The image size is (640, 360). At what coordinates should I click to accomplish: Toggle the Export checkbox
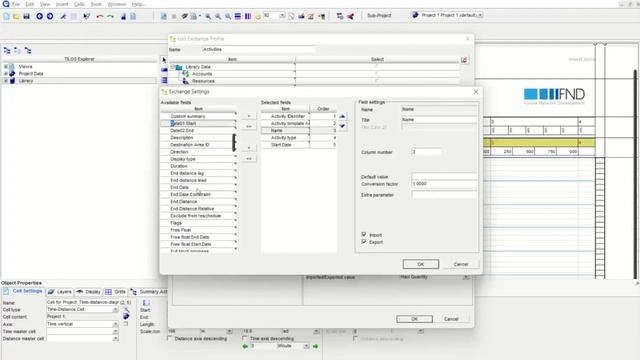(364, 242)
